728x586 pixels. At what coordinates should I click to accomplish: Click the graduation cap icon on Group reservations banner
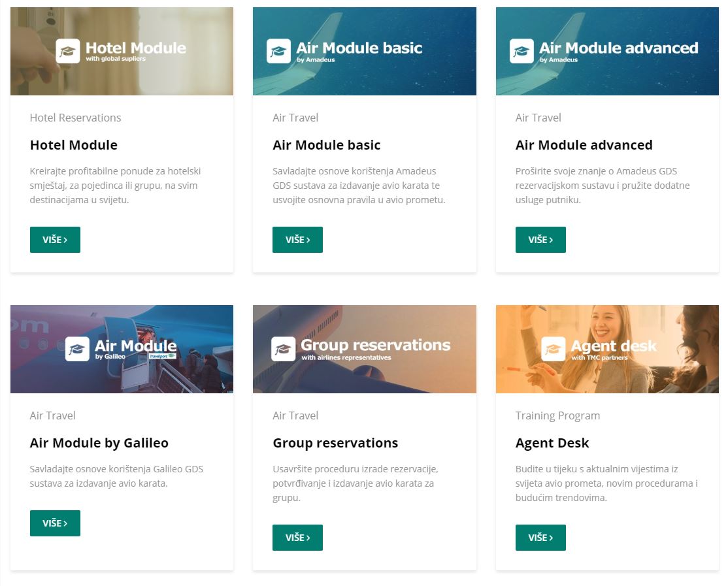click(x=283, y=349)
